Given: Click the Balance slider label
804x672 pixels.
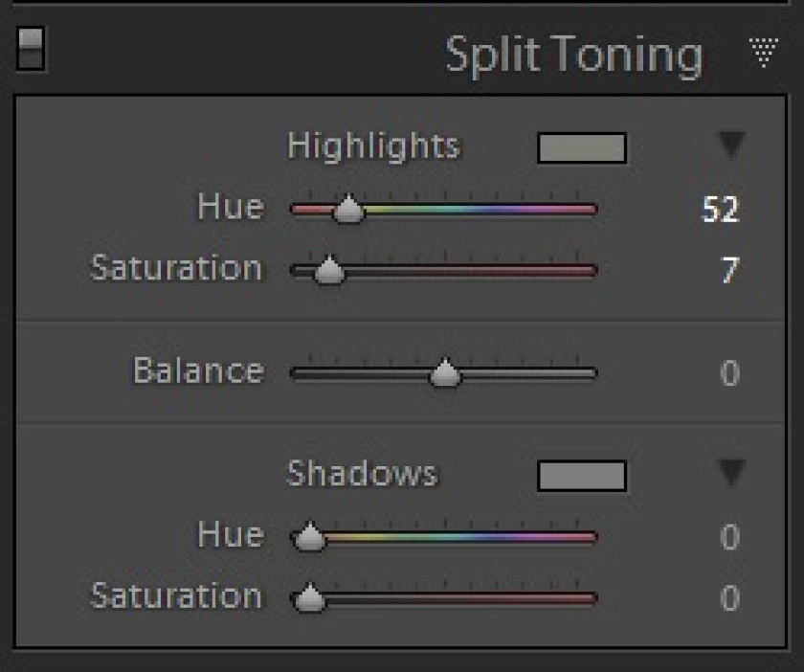Looking at the screenshot, I should (197, 370).
